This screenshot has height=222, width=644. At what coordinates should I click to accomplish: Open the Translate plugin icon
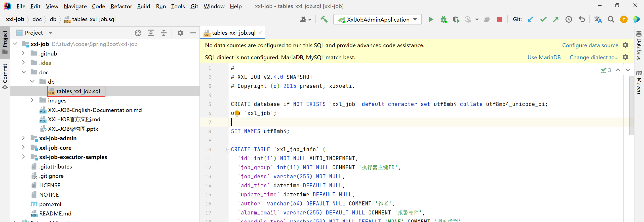tap(598, 19)
